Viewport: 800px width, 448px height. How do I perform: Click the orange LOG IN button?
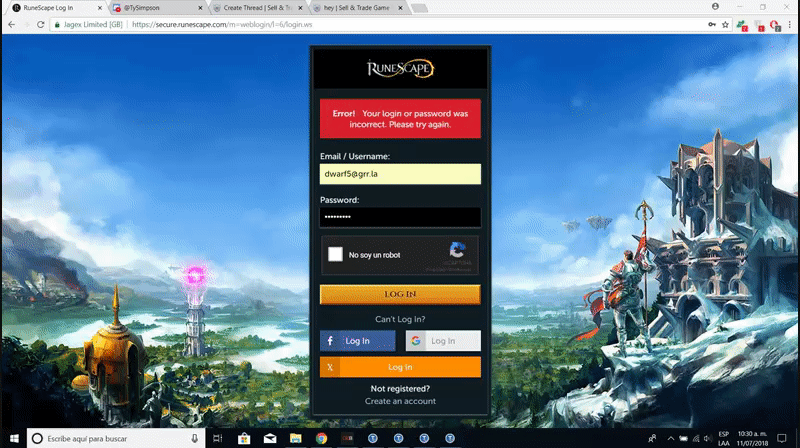point(400,294)
